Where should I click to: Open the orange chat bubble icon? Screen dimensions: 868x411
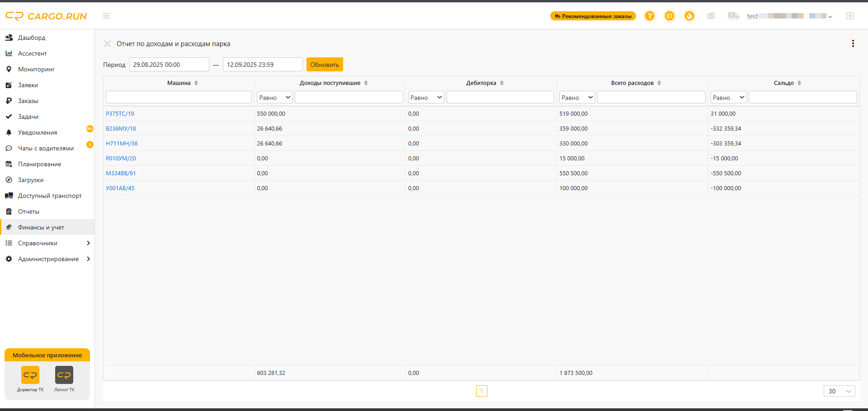click(x=670, y=16)
